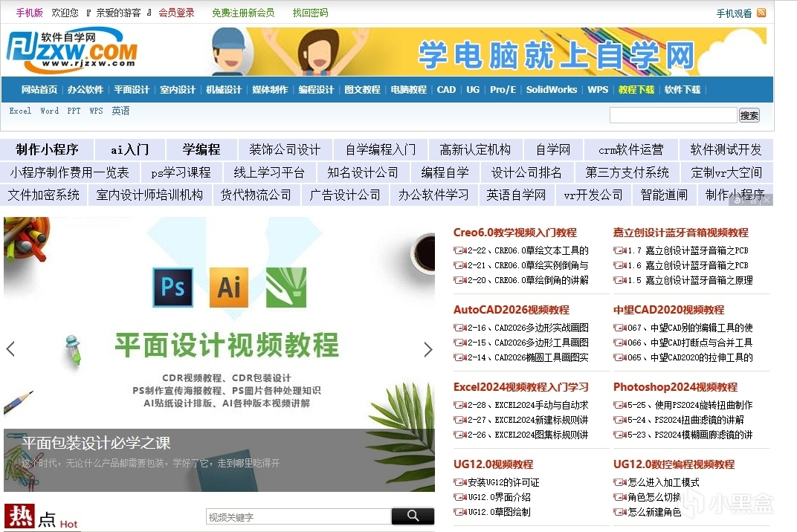Click the 免费注册新会员 link
Viewport: 797px width, 532px height.
243,13
